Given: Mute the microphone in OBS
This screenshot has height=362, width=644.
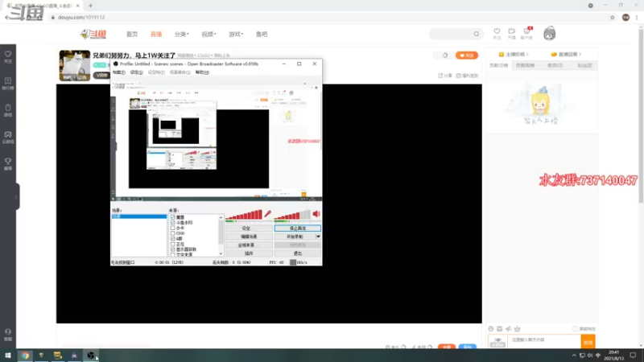Looking at the screenshot, I should click(x=268, y=214).
